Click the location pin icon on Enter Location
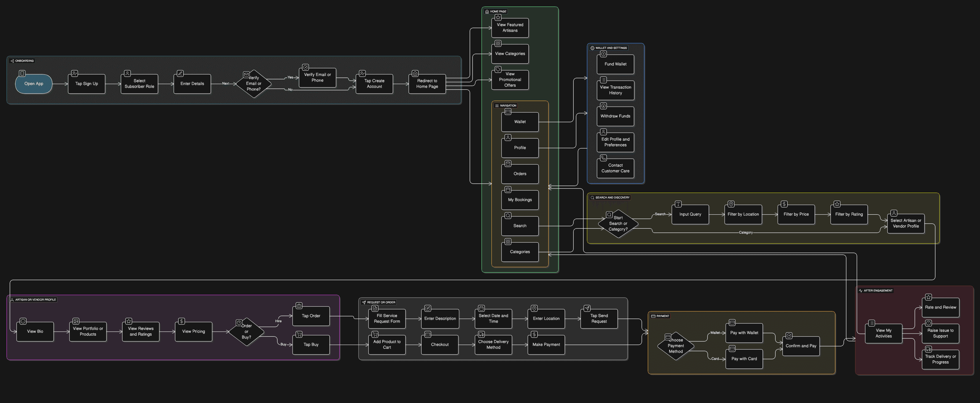This screenshot has width=980, height=403. (534, 308)
